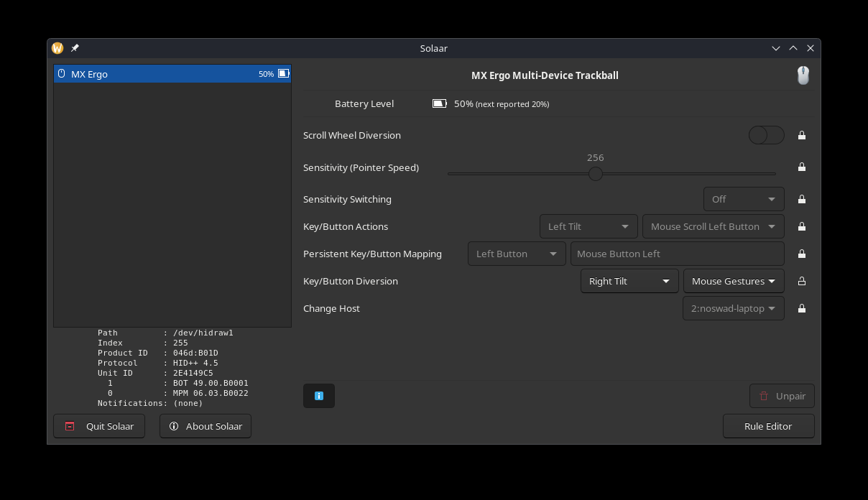Click the HID++ 4.5 protocol value
Image resolution: width=868 pixels, height=500 pixels.
(x=195, y=363)
